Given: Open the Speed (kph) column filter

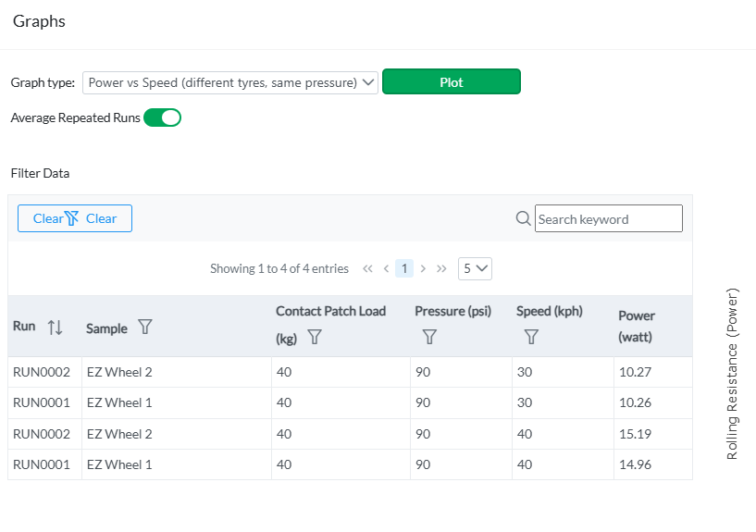Looking at the screenshot, I should coord(531,338).
